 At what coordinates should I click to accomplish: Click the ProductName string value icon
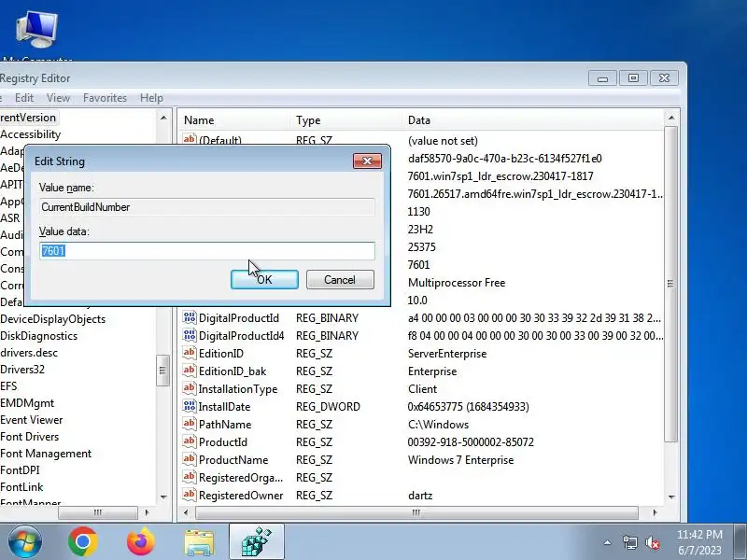(x=190, y=459)
